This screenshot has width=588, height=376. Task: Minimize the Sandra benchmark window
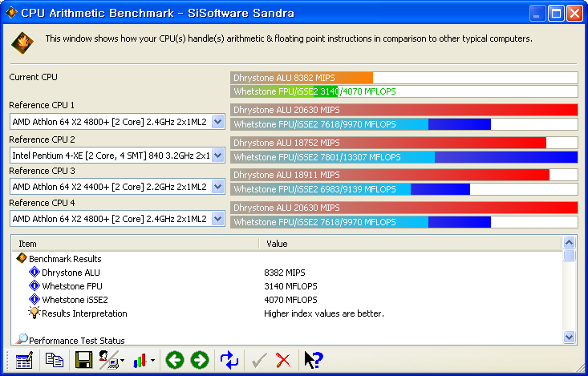pyautogui.click(x=537, y=14)
